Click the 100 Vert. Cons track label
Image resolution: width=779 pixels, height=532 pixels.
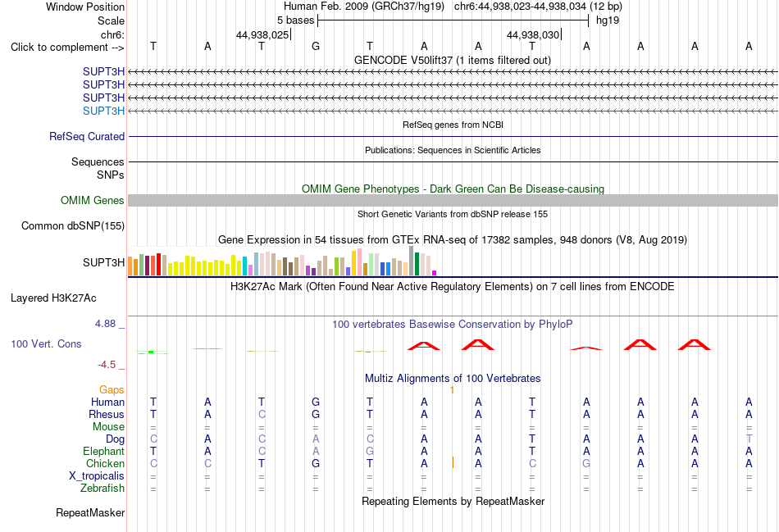coord(46,343)
